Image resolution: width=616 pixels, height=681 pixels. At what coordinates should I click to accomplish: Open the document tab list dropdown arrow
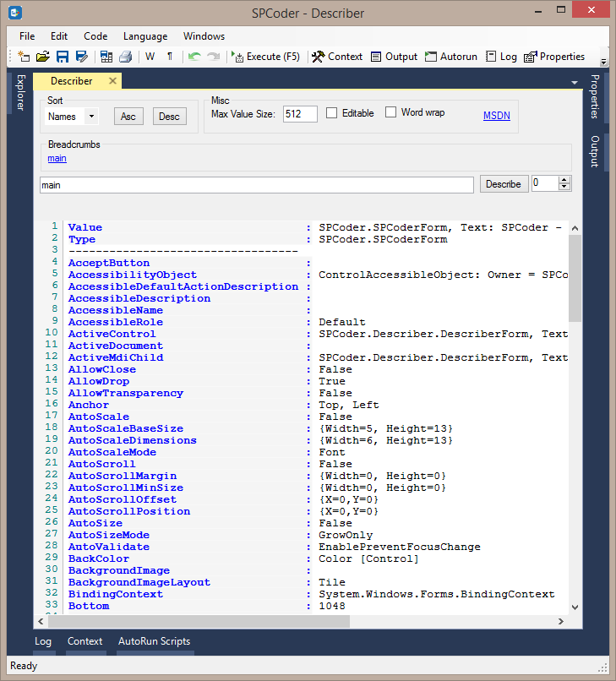pyautogui.click(x=575, y=83)
